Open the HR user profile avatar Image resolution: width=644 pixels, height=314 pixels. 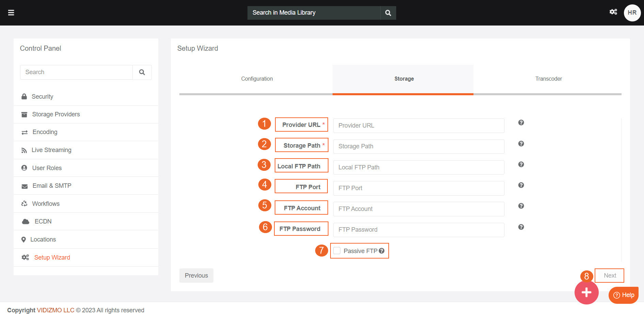click(x=632, y=13)
